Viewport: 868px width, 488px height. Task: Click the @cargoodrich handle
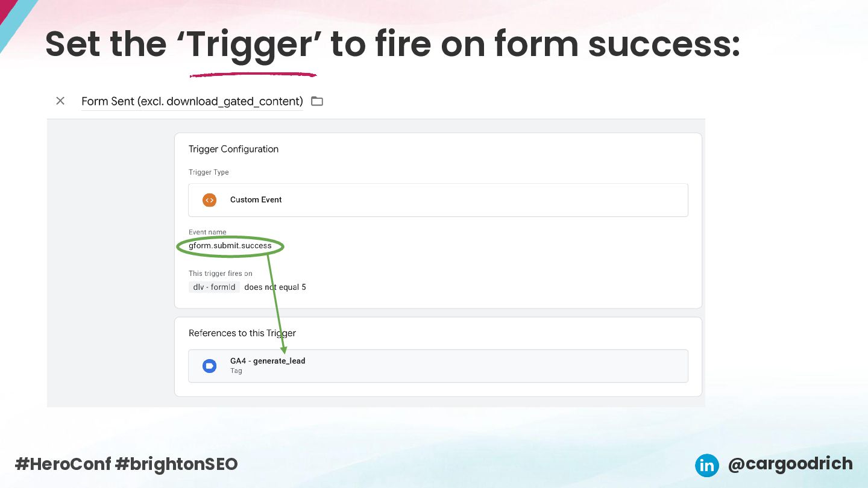point(790,464)
